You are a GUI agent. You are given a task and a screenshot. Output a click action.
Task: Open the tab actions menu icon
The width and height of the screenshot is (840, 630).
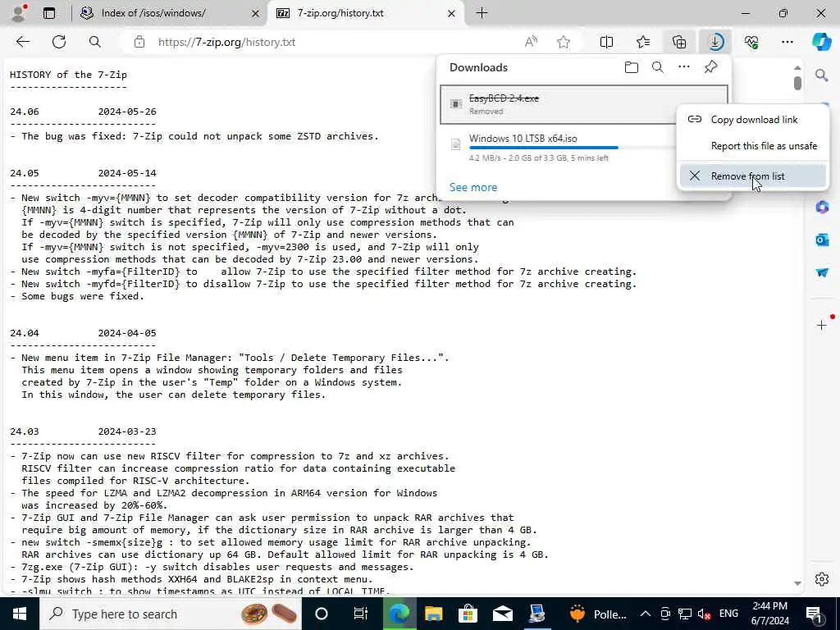[49, 13]
